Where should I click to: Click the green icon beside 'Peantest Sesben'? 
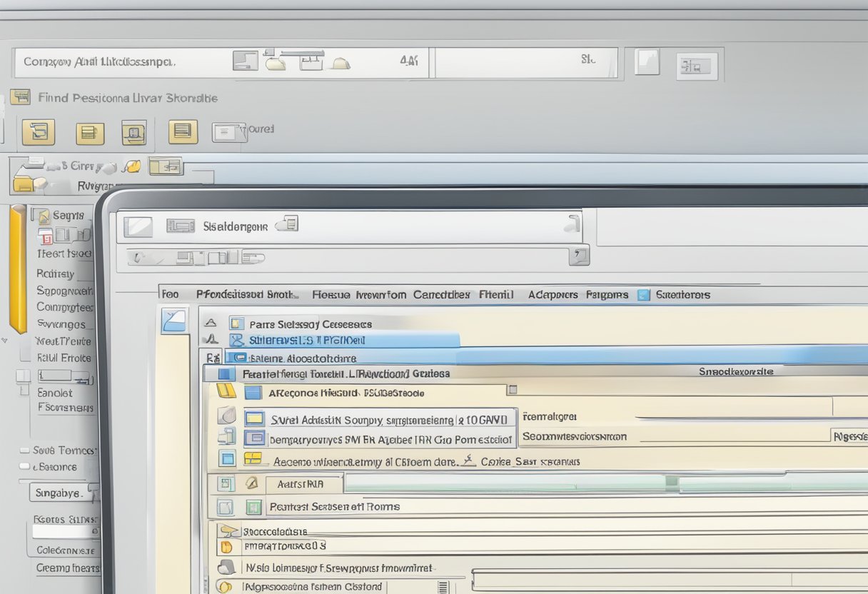[x=253, y=507]
